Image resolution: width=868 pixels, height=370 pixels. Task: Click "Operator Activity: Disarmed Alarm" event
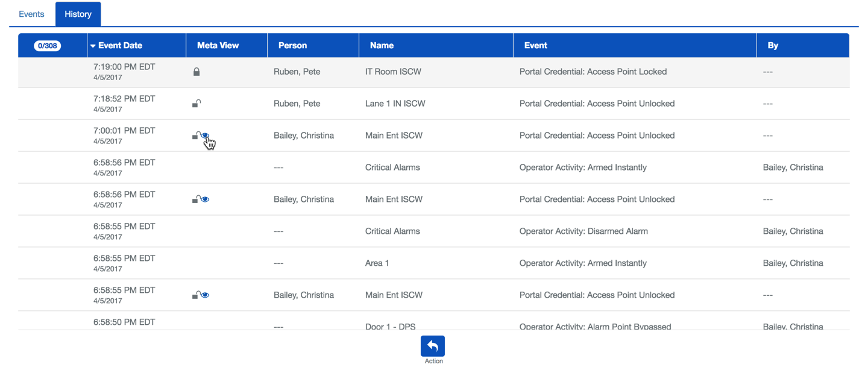[x=583, y=231]
